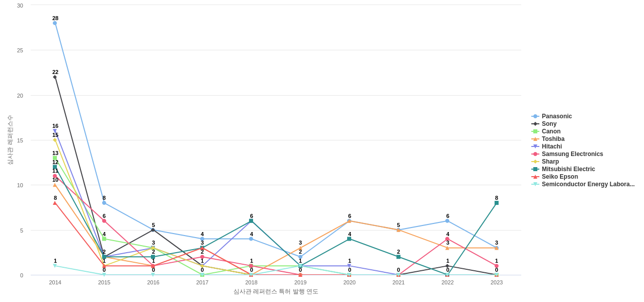Click Mitsubishi Electric's 2023 point labeled 8
This screenshot has width=644, height=302.
tap(497, 203)
